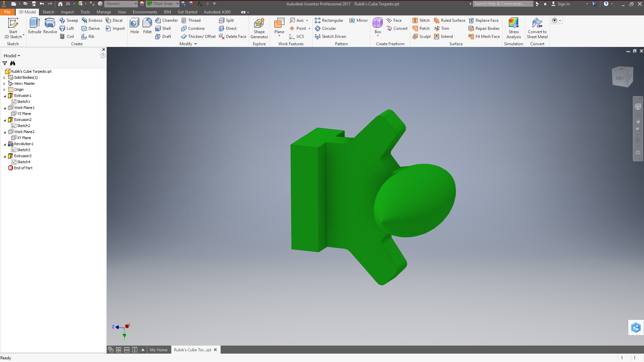
Task: Open the Full Navigation Wheel
Action: tap(638, 107)
